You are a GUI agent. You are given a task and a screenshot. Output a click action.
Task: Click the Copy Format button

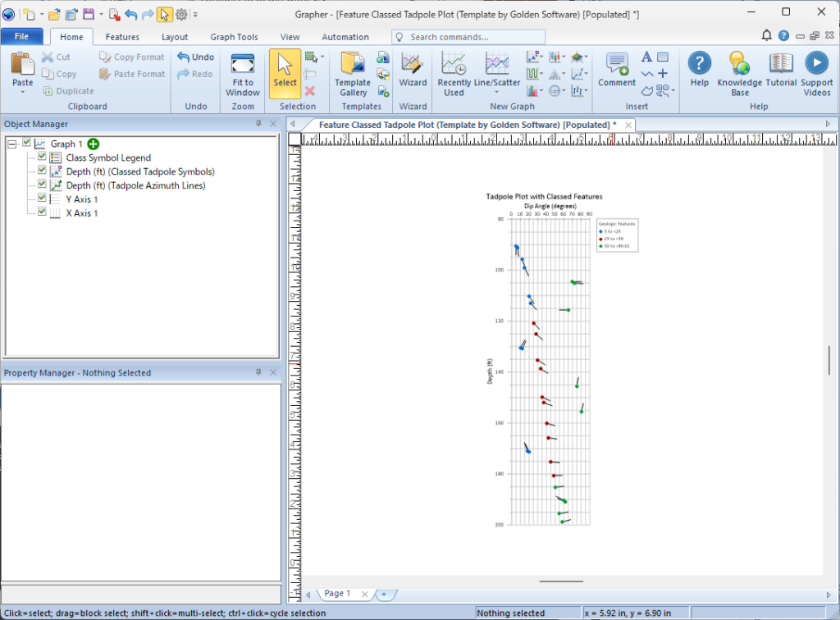131,57
